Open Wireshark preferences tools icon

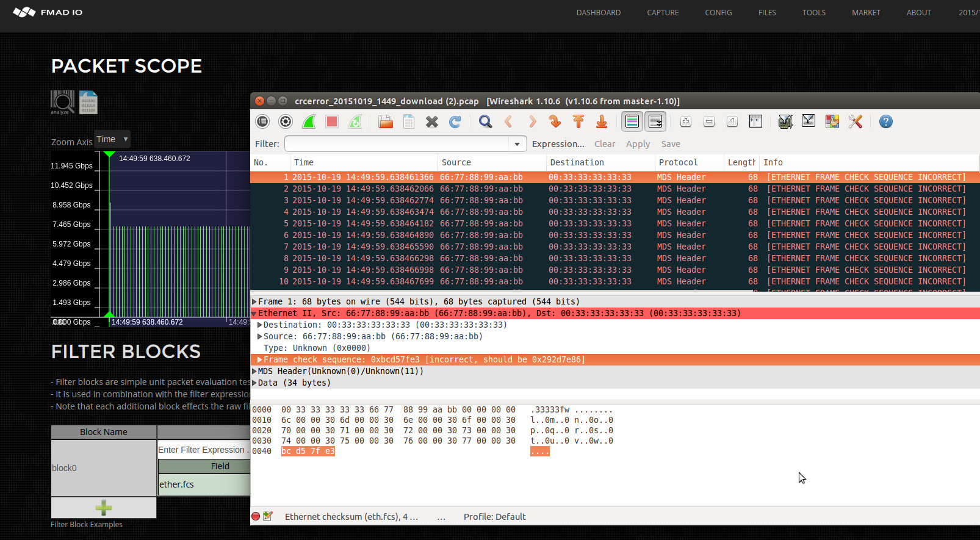pos(855,121)
